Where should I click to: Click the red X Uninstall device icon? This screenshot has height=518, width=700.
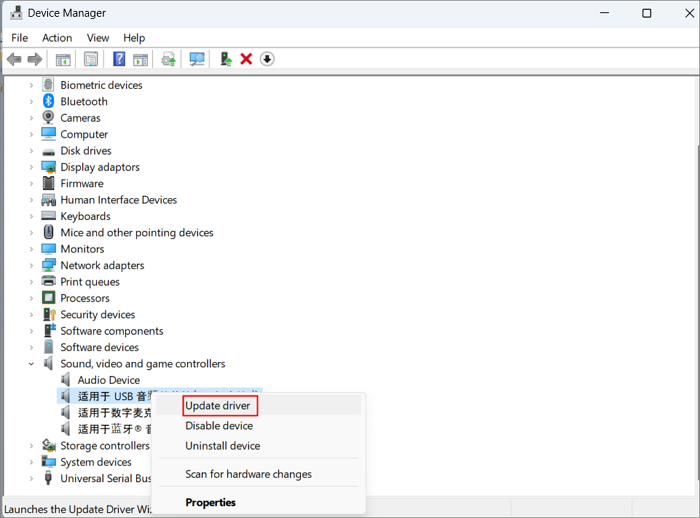click(x=246, y=59)
